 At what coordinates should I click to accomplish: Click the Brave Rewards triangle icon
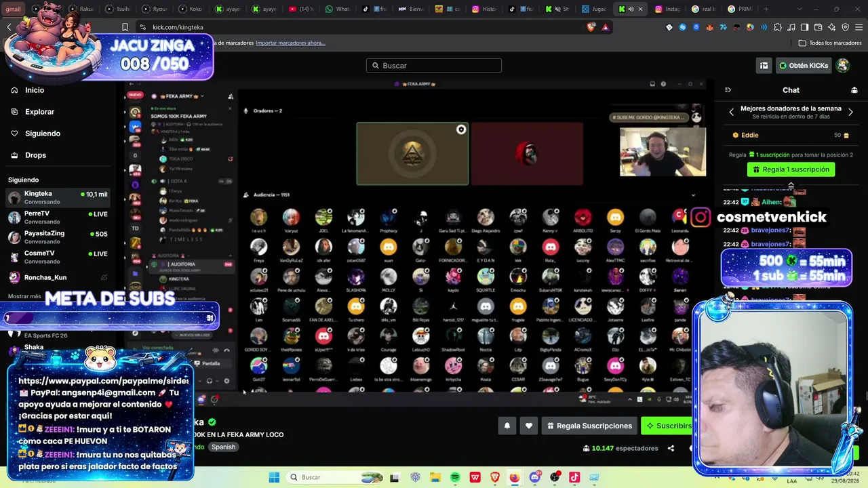pyautogui.click(x=605, y=27)
